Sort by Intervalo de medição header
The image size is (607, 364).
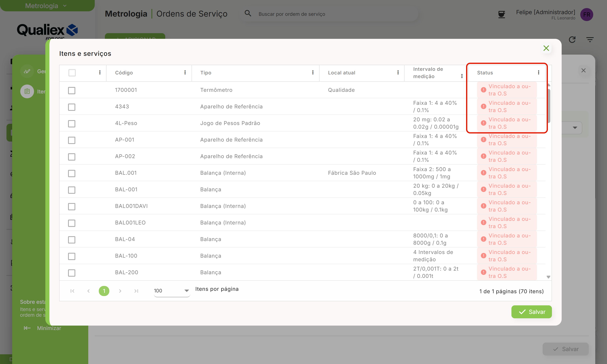pos(428,73)
